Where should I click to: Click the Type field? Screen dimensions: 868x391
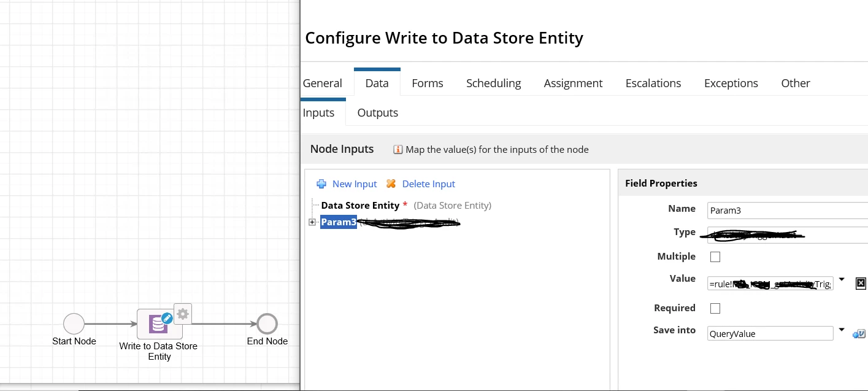[788, 234]
